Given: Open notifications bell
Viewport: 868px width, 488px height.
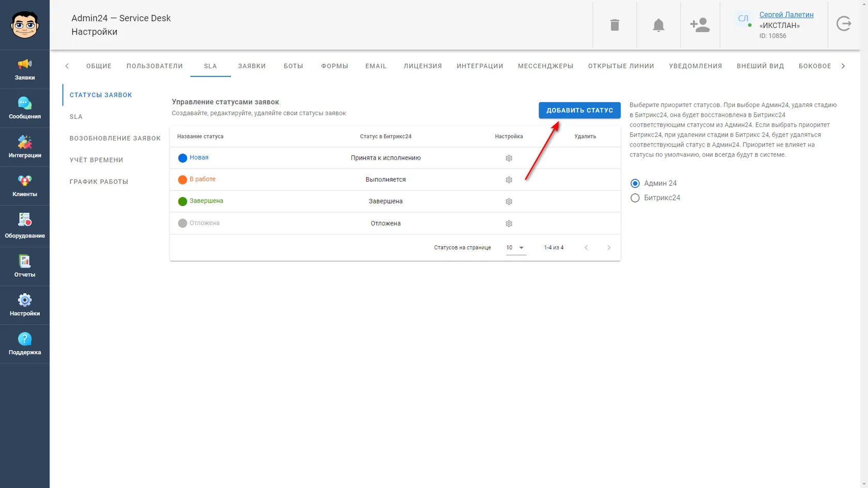Looking at the screenshot, I should click(x=658, y=25).
